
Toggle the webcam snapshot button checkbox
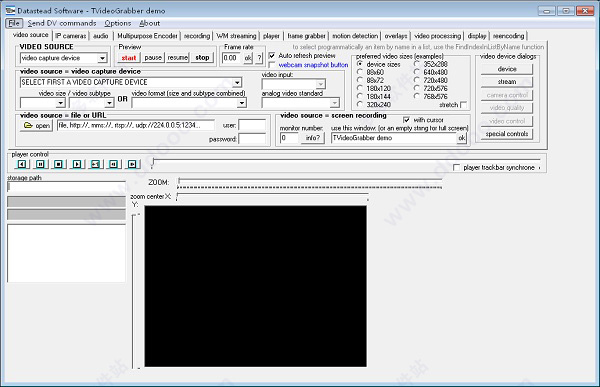pos(272,65)
